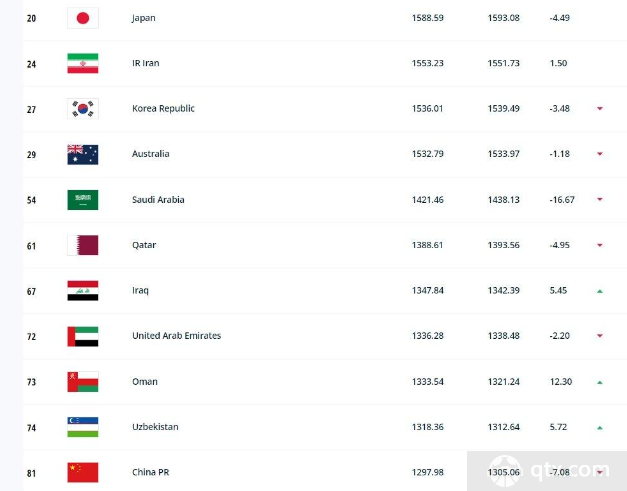Open the Uzbekistan team name link
The height and width of the screenshot is (491, 627).
[155, 427]
